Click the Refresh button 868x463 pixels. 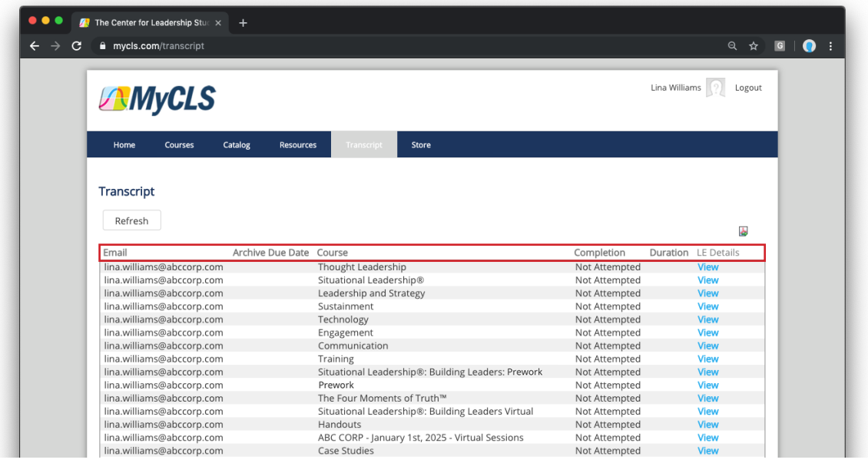tap(132, 220)
